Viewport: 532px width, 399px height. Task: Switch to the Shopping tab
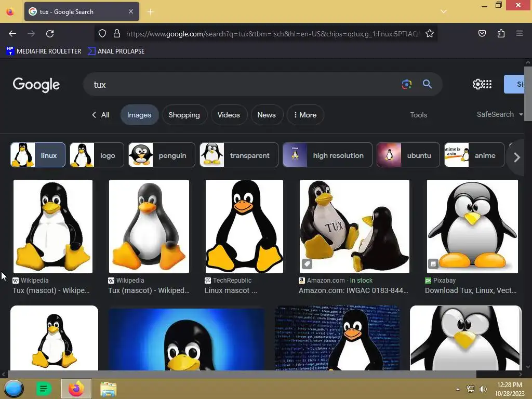(184, 115)
